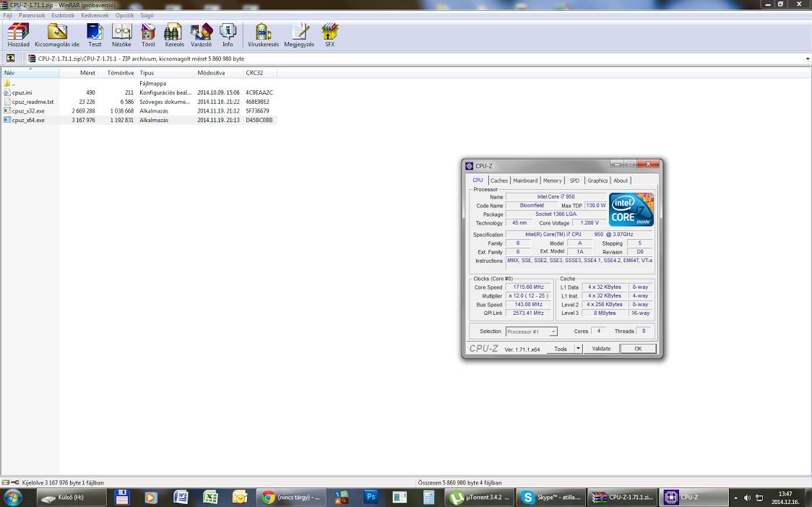The height and width of the screenshot is (507, 812).
Task: Open the Kedvencek menu
Action: pos(95,16)
